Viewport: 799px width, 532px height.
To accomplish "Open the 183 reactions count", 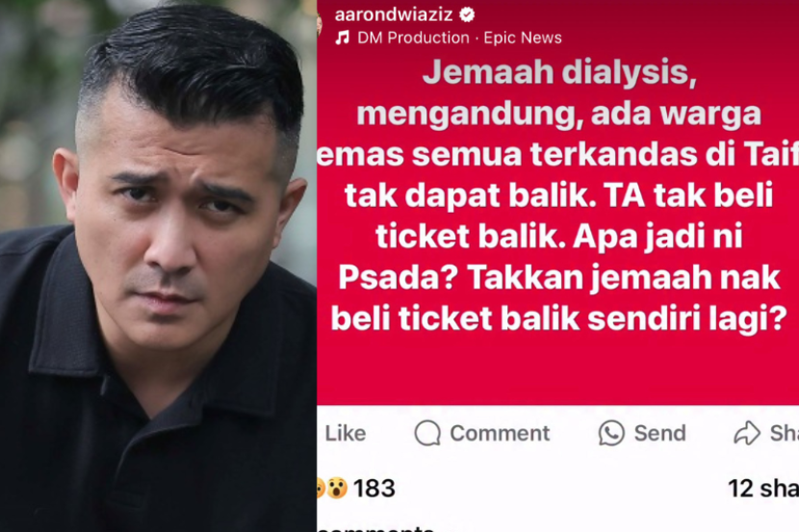I will click(374, 488).
